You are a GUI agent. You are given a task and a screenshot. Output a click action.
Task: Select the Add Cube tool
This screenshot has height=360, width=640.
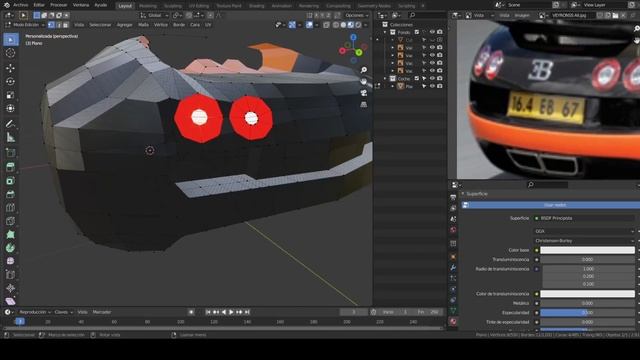pos(11,153)
